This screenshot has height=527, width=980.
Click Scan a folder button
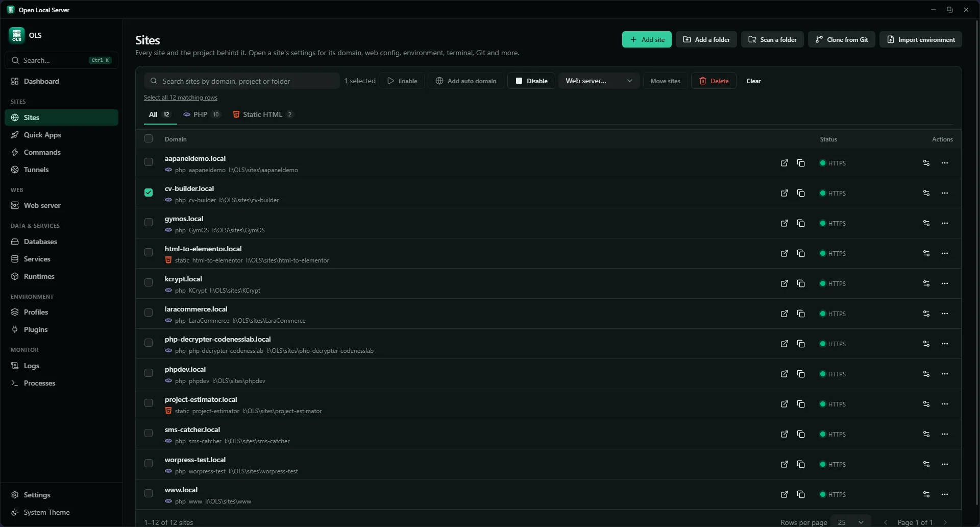coord(772,39)
